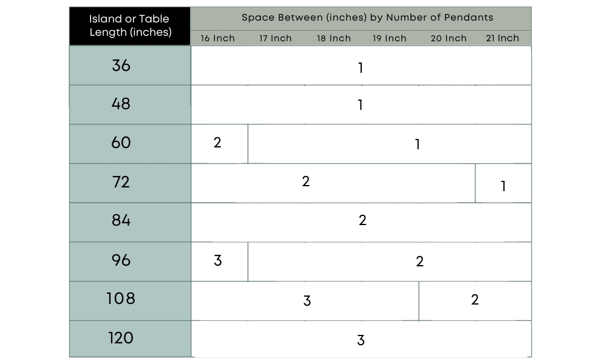This screenshot has width=601, height=364.
Task: Select the 20 Inch column header
Action: click(x=448, y=38)
